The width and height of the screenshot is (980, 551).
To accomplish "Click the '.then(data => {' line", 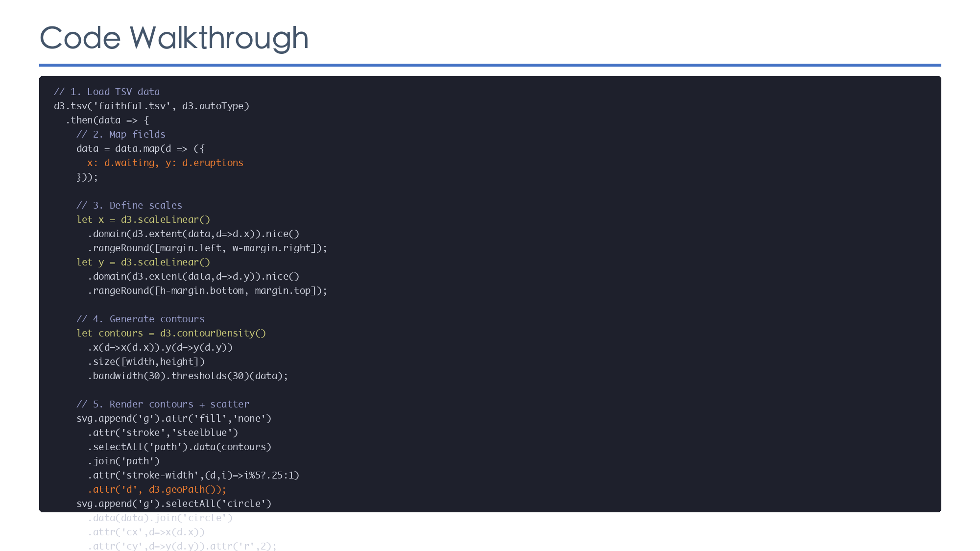I will pos(107,120).
